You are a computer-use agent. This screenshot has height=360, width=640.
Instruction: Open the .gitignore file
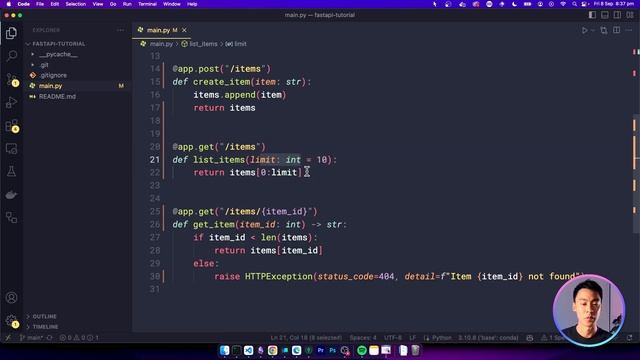pyautogui.click(x=53, y=76)
